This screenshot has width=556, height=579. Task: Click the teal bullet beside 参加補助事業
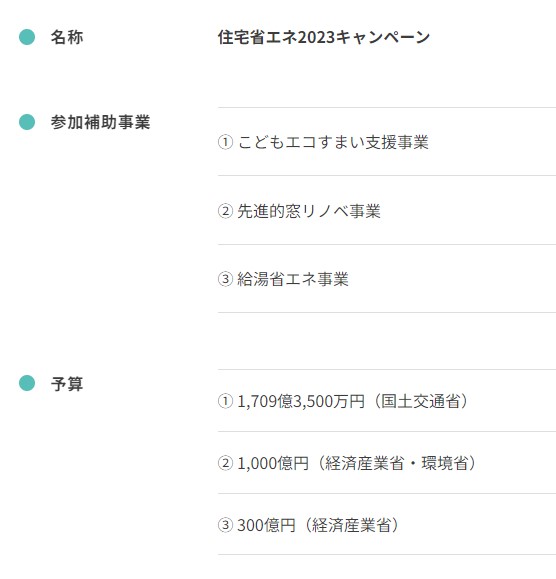coord(27,122)
